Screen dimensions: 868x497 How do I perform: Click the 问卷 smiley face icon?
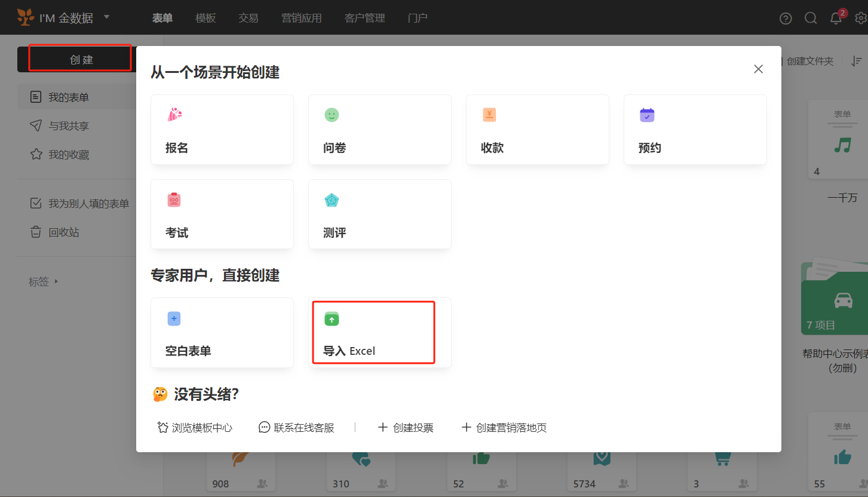coord(332,115)
